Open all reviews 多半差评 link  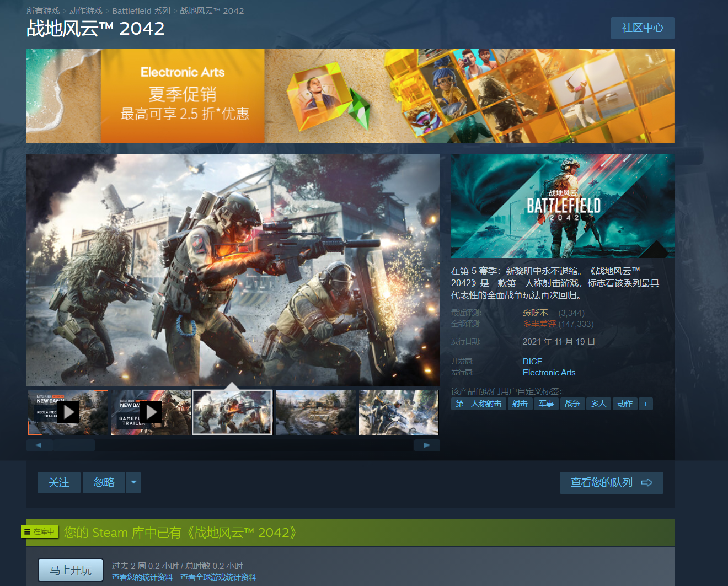point(539,324)
